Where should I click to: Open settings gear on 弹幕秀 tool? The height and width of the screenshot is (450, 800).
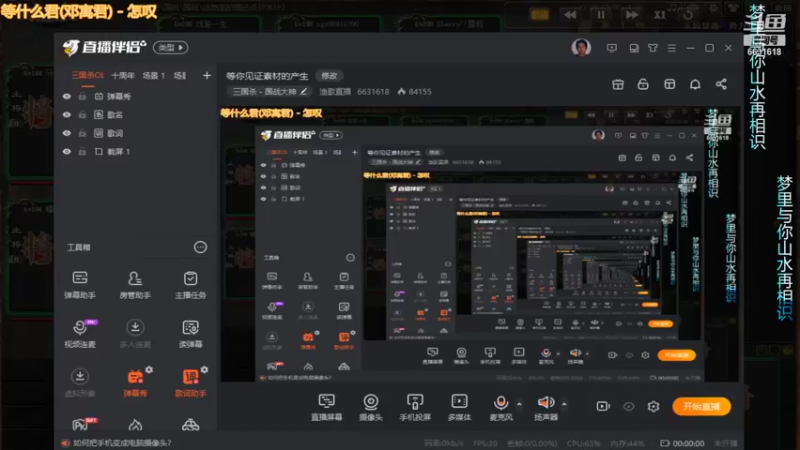[x=149, y=369]
